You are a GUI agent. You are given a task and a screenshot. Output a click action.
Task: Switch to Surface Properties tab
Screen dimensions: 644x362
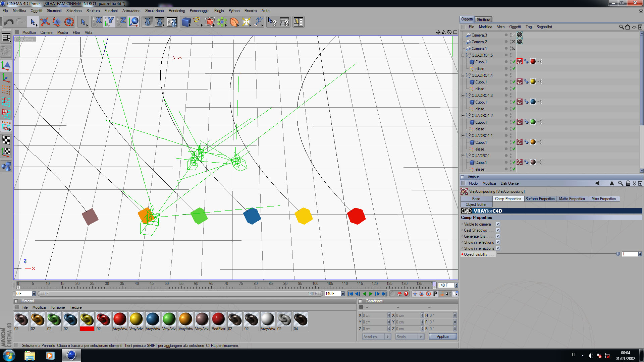540,199
